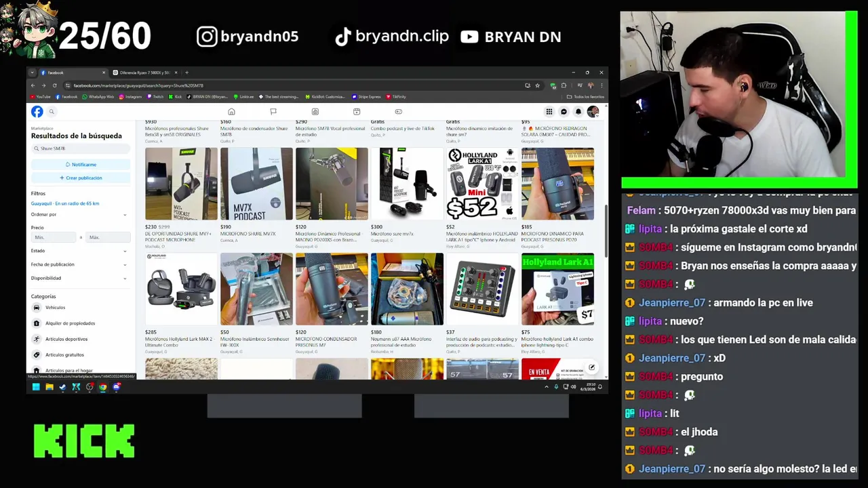Click Artículos deportivos category icon
Screen dimensions: 868x488
(37, 339)
